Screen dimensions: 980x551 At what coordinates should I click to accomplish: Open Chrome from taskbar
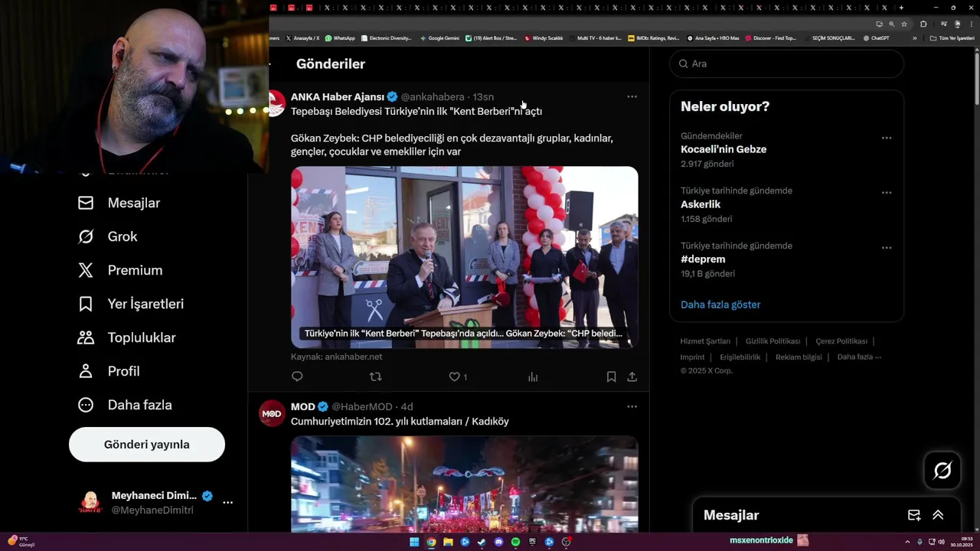431,542
